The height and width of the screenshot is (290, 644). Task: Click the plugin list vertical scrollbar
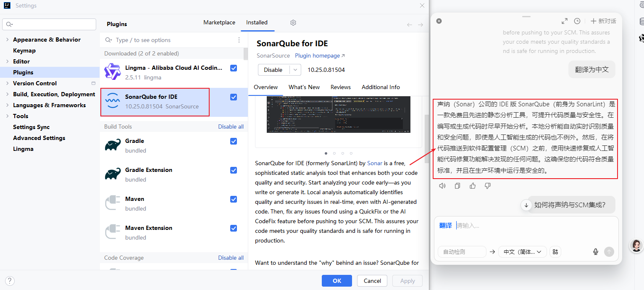tap(245, 54)
